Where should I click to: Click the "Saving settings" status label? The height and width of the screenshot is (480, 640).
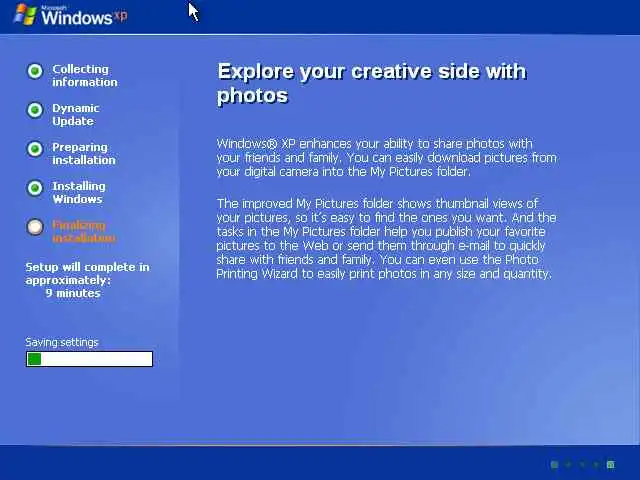(x=62, y=342)
